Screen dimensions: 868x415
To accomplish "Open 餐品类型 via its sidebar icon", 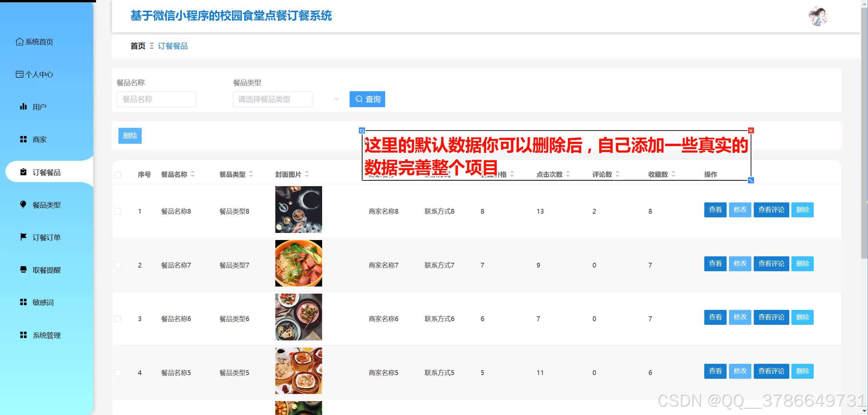I will 23,204.
